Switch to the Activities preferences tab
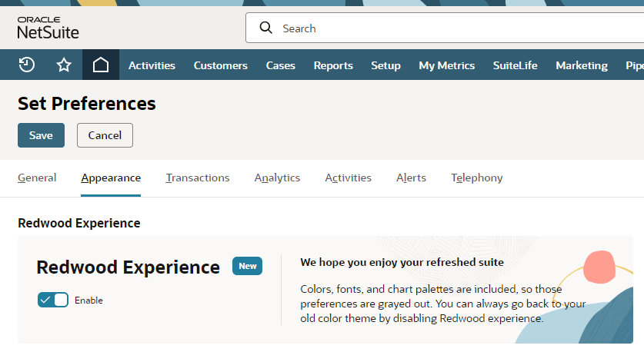 (x=349, y=178)
